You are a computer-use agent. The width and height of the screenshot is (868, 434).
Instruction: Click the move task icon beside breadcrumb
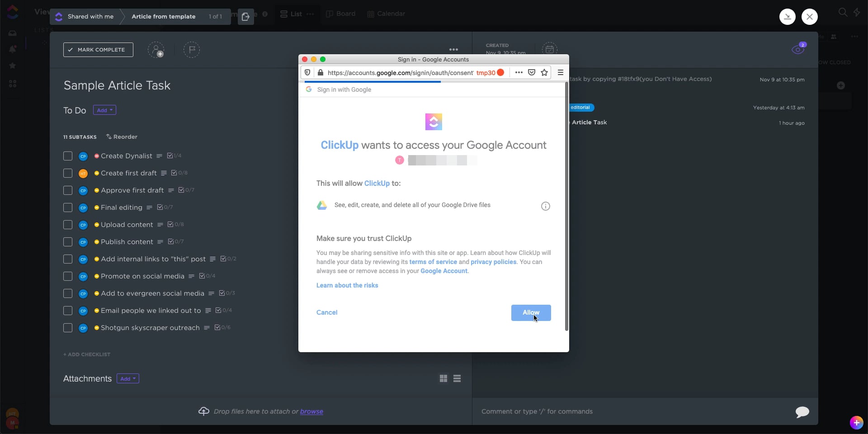tap(245, 17)
